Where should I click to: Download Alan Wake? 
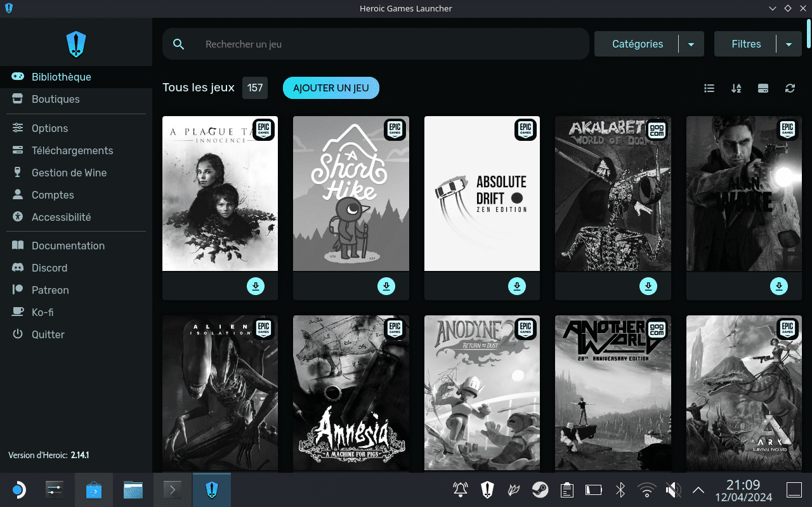tap(779, 286)
